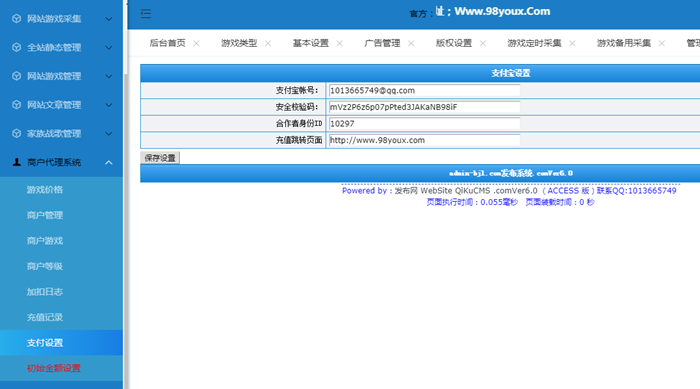
Task: Click into the 合作者身份ID input field
Action: (x=424, y=123)
